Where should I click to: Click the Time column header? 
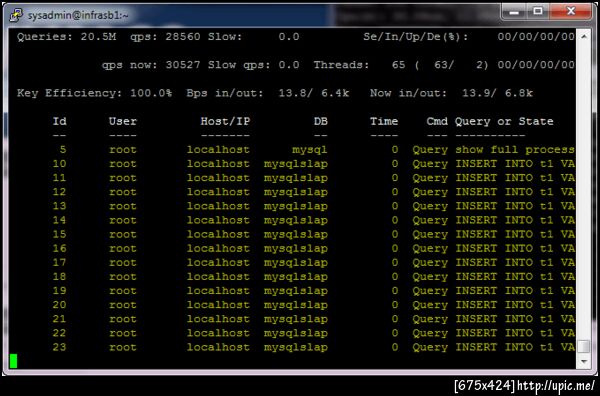click(x=384, y=121)
